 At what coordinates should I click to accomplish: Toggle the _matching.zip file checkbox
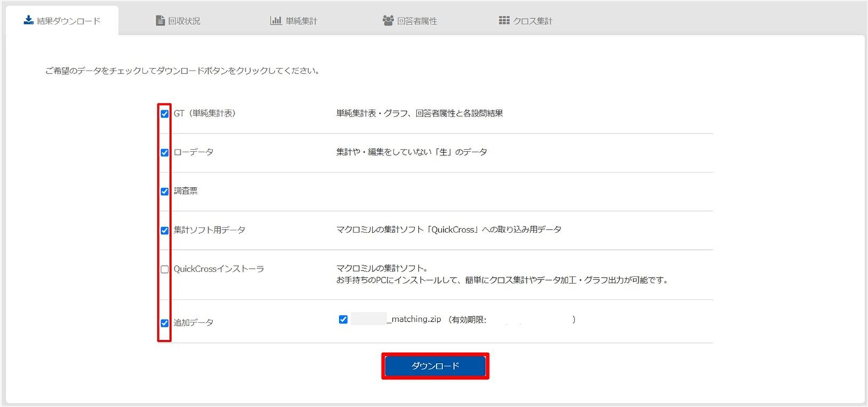point(343,320)
